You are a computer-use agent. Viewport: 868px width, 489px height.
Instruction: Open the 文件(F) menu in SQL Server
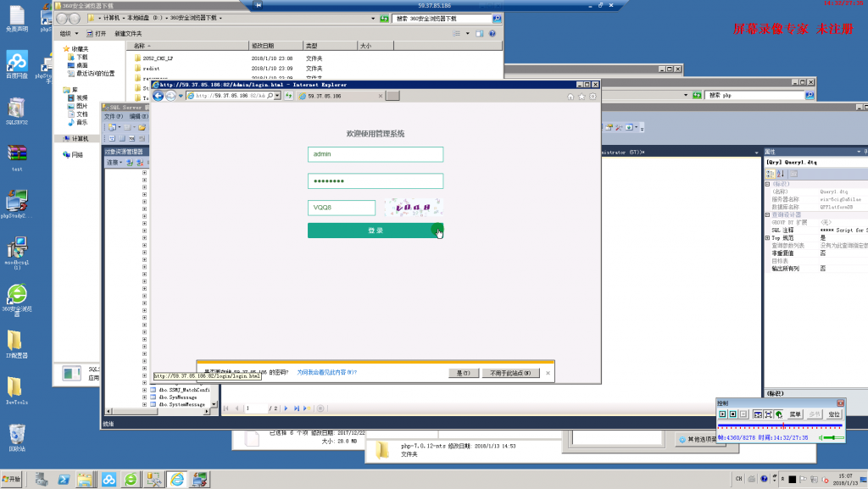[x=114, y=116]
